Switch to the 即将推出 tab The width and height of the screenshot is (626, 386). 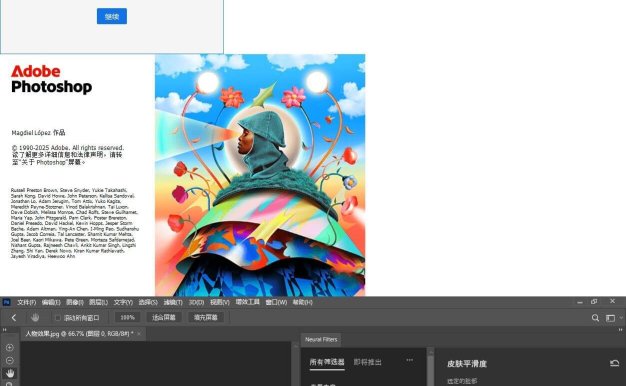[x=368, y=362]
